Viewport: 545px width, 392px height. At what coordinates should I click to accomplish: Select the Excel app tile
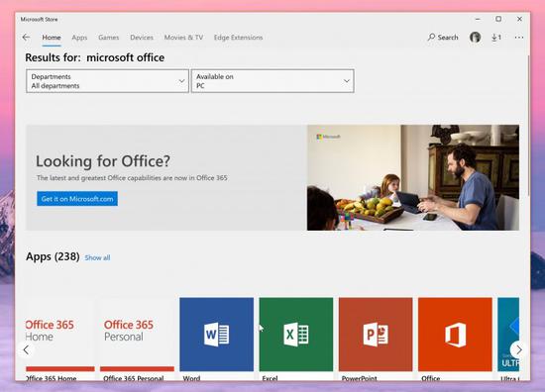296,334
